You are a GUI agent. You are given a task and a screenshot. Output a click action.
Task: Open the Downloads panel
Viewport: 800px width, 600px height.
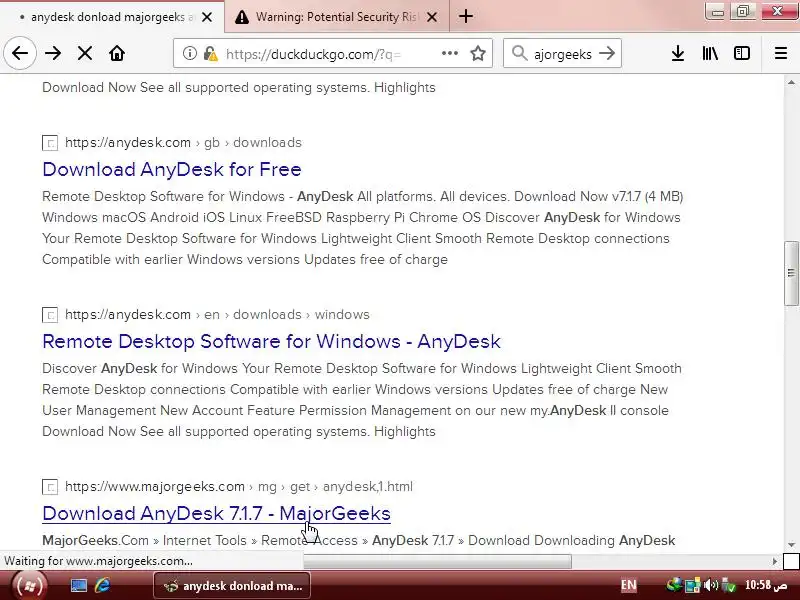pyautogui.click(x=678, y=53)
